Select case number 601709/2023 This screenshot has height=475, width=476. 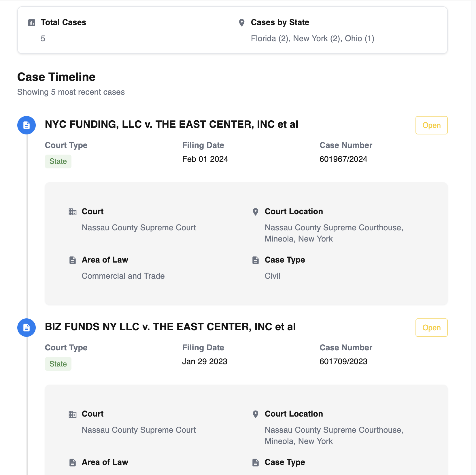coord(343,362)
